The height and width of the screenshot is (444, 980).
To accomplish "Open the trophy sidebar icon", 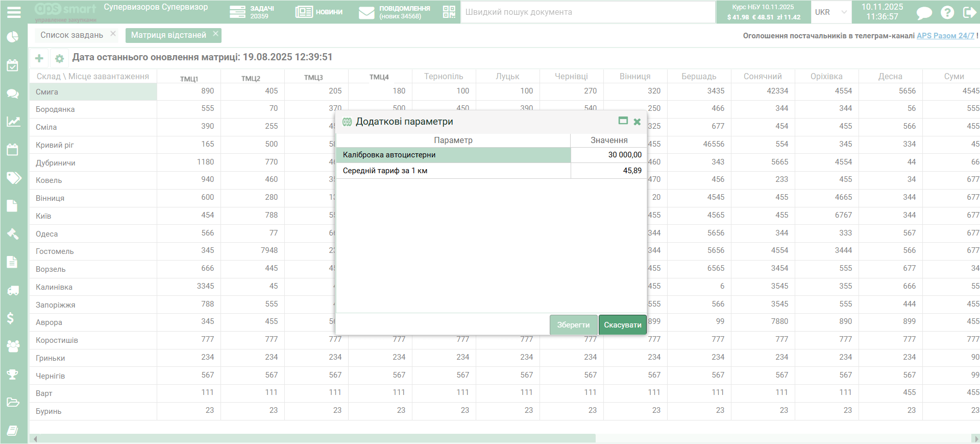I will 13,375.
